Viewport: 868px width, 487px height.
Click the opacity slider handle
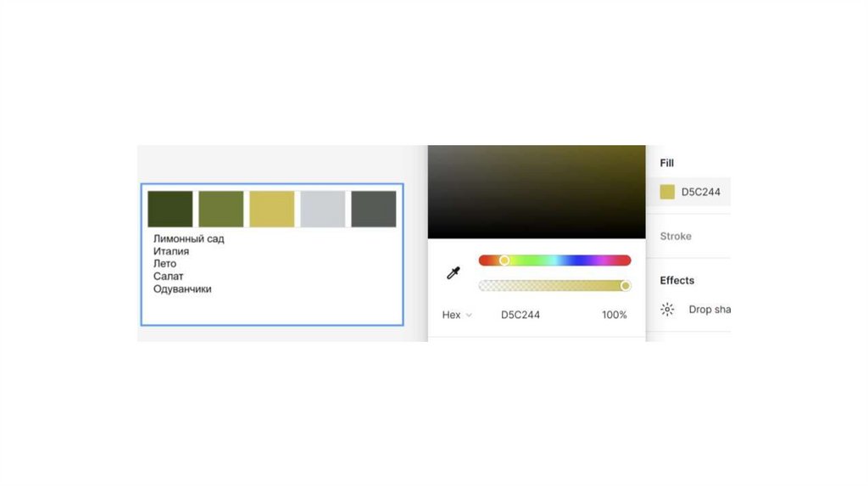(625, 286)
